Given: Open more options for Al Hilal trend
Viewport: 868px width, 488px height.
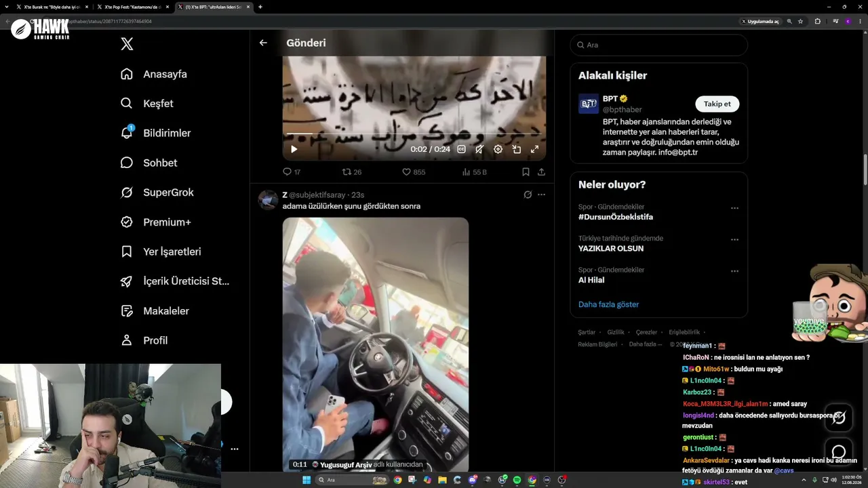Looking at the screenshot, I should [x=734, y=271].
